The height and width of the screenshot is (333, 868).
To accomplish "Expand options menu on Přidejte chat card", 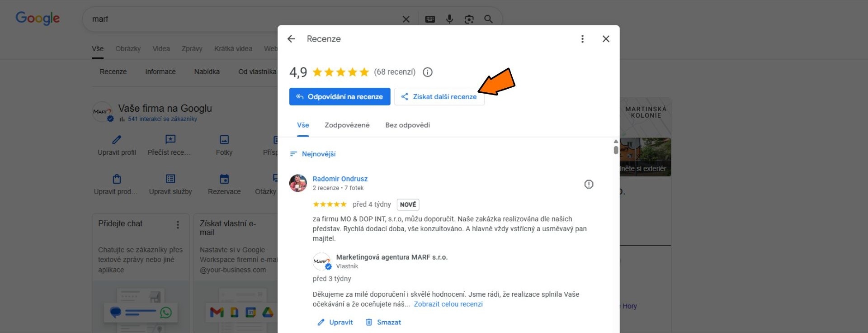I will pos(178,224).
